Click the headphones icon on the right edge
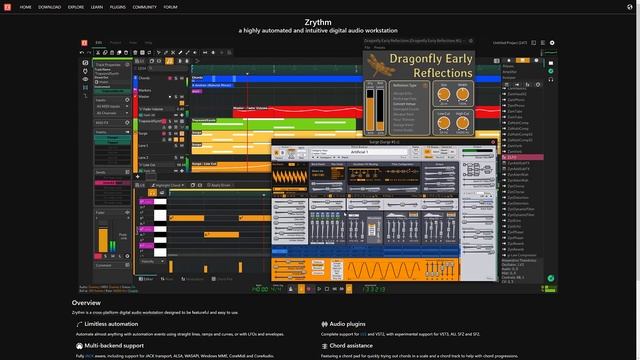 (x=551, y=79)
